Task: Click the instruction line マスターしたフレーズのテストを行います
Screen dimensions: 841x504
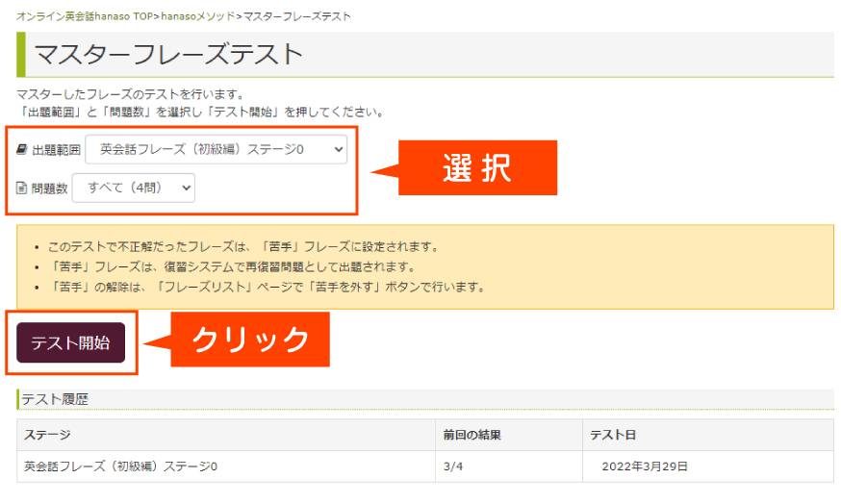Action: [x=131, y=94]
